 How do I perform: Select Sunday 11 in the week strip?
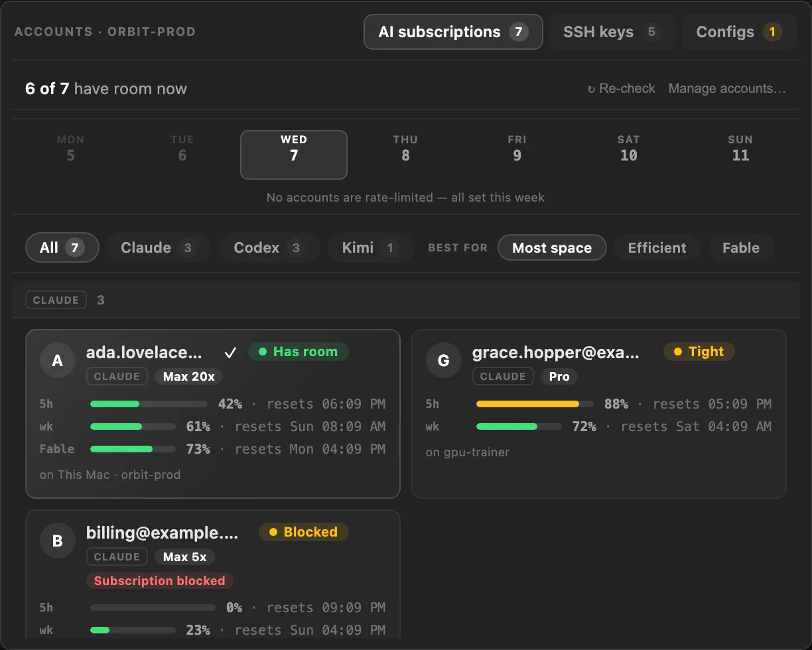point(740,155)
